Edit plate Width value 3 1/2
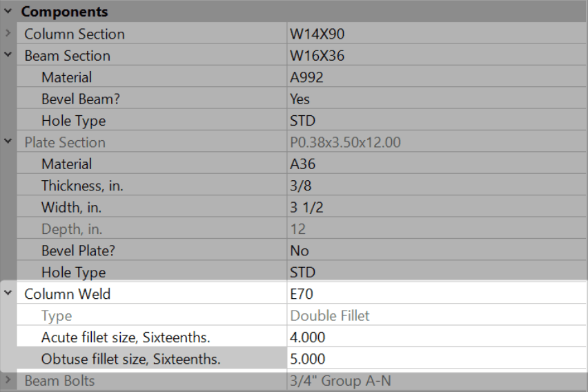 [435, 207]
